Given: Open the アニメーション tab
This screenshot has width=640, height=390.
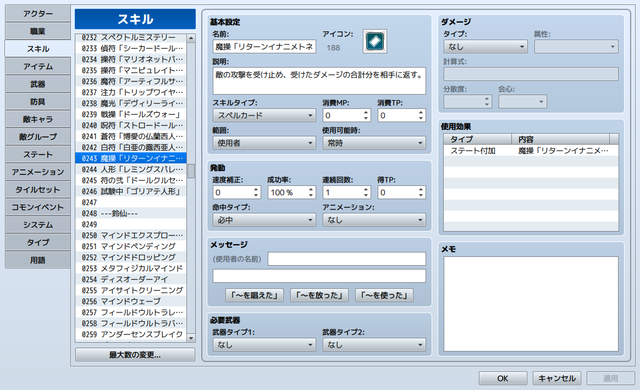Looking at the screenshot, I should click(x=38, y=172).
